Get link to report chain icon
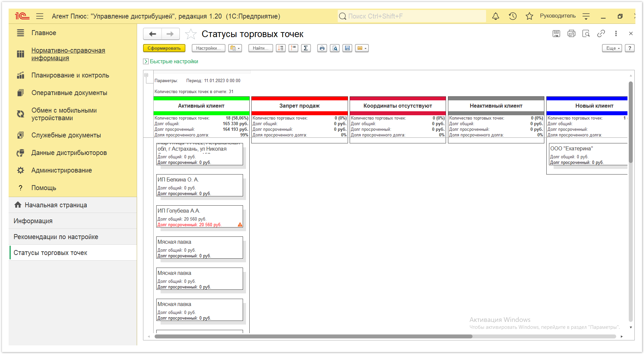644x354 pixels. point(601,33)
